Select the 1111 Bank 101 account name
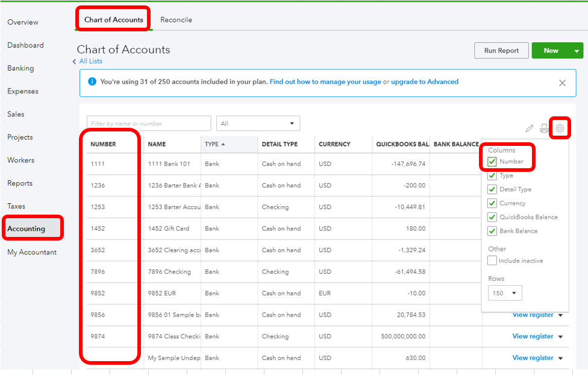The width and height of the screenshot is (588, 375). coord(169,164)
